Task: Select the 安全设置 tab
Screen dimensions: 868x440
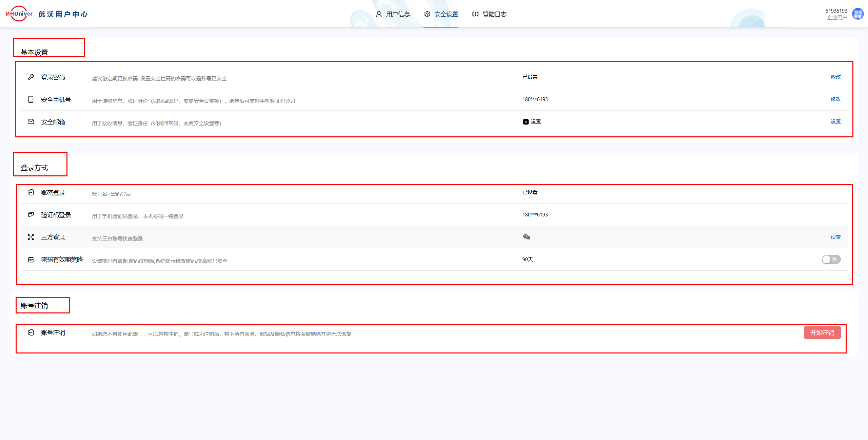Action: coord(441,14)
